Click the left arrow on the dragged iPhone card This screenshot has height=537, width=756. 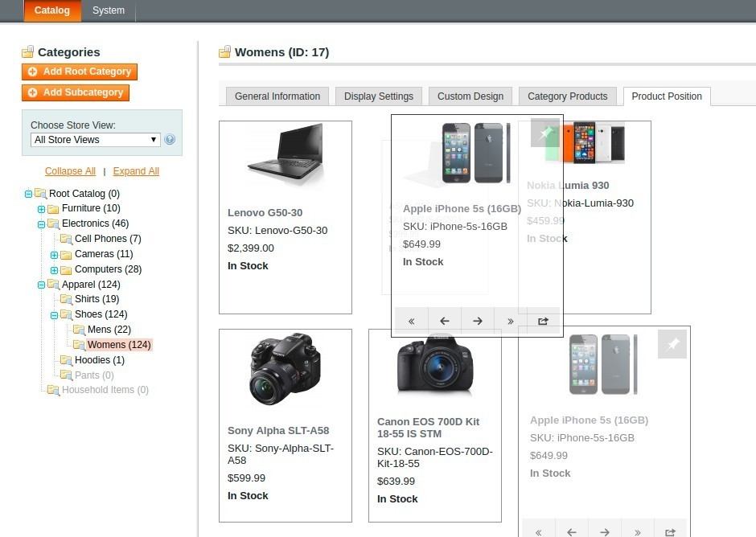(x=445, y=321)
